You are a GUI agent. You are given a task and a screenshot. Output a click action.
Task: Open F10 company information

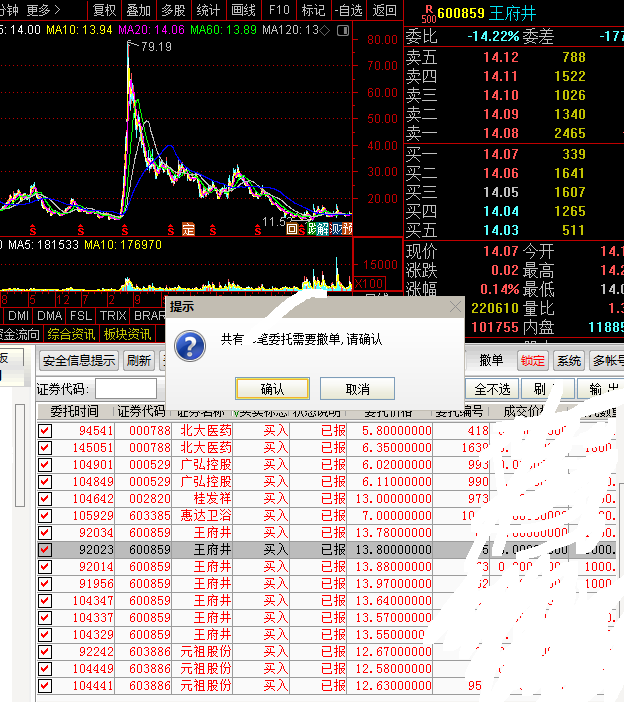[278, 10]
